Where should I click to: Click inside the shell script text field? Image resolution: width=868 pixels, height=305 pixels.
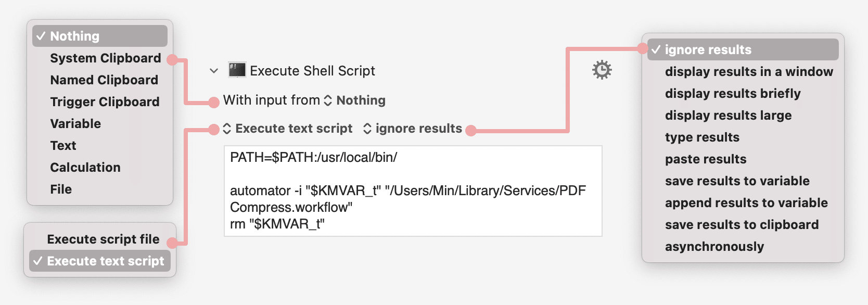click(413, 191)
